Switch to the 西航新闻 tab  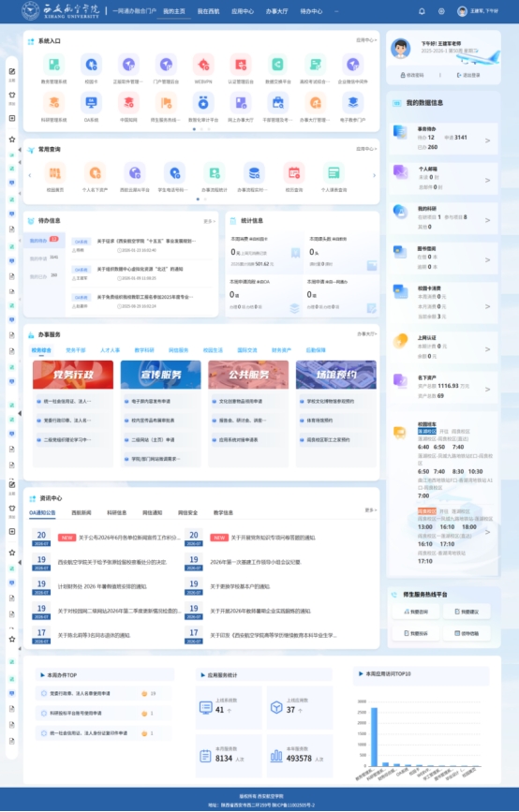(82, 512)
